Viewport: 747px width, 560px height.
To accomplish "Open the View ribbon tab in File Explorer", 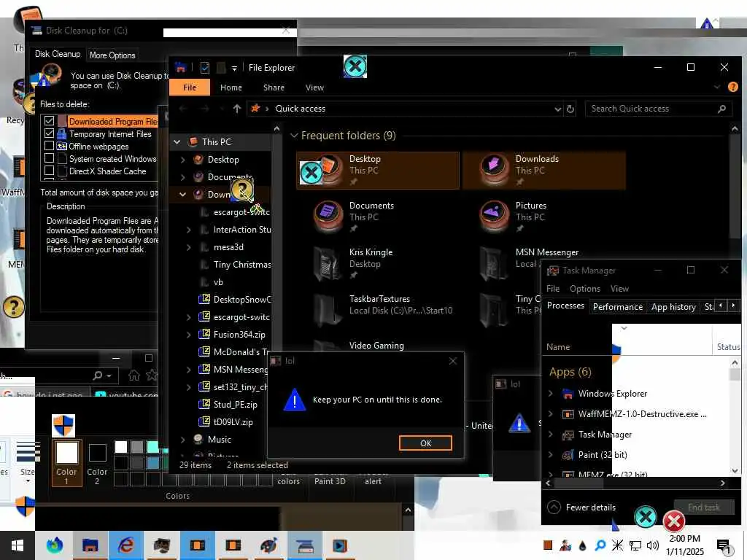I will (314, 87).
